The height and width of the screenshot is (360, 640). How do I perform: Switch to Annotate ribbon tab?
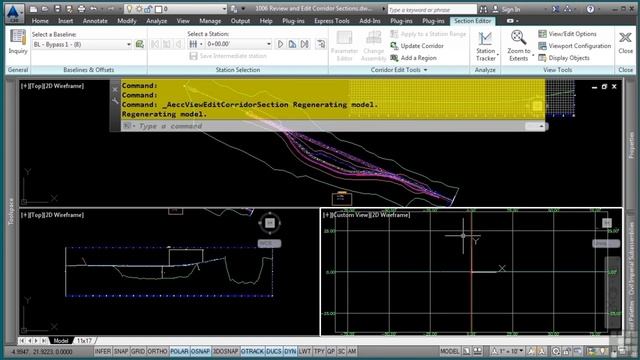[x=95, y=21]
